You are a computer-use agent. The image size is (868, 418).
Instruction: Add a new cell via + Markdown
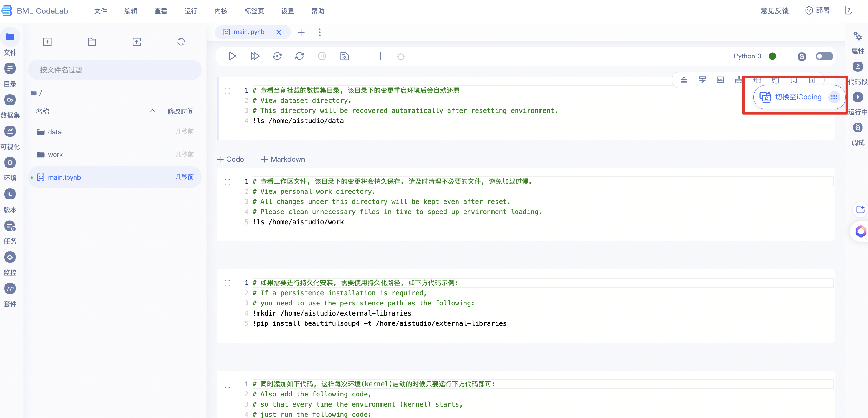283,159
